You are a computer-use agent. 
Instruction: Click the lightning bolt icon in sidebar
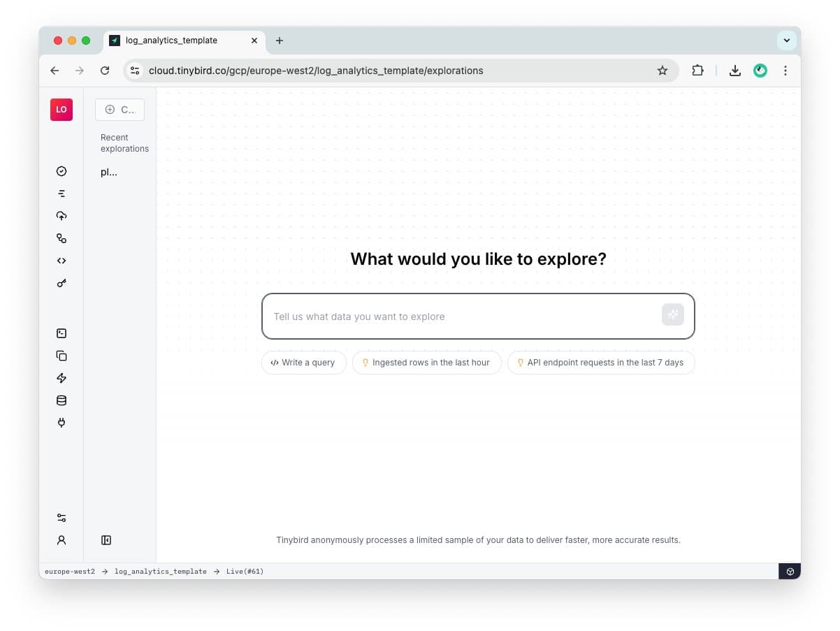(61, 378)
